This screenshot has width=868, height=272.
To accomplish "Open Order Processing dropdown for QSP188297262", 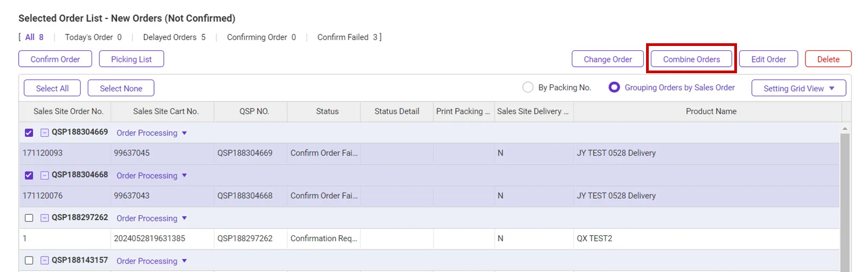I will 152,219.
